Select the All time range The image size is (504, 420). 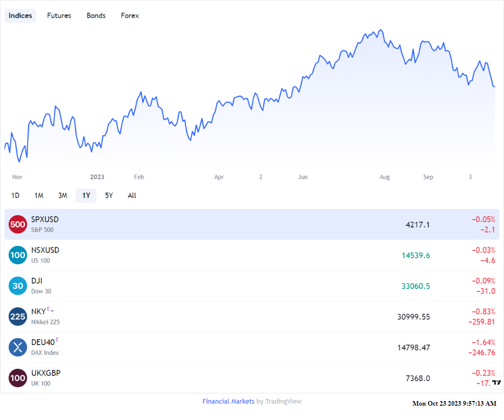pos(132,195)
